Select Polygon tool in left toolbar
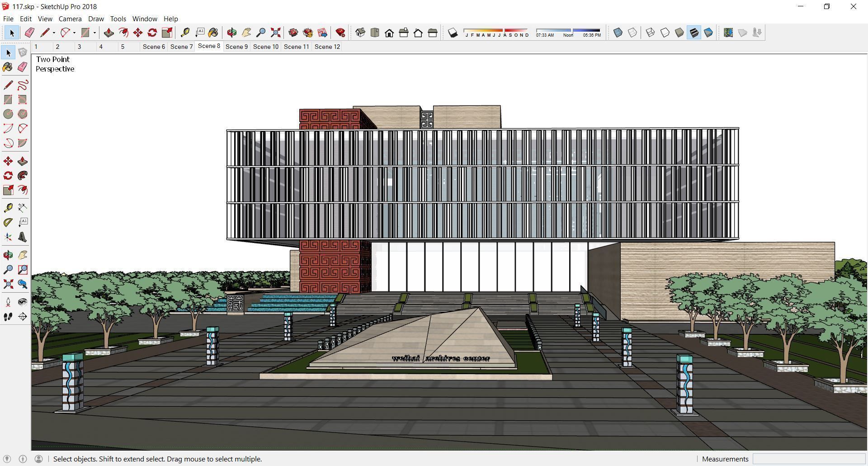 [x=23, y=114]
